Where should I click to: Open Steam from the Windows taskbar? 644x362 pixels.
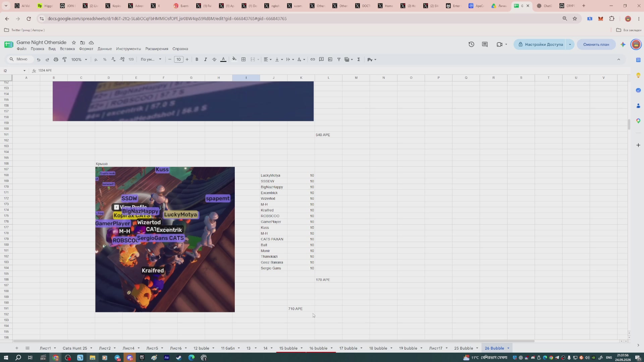tap(179, 358)
